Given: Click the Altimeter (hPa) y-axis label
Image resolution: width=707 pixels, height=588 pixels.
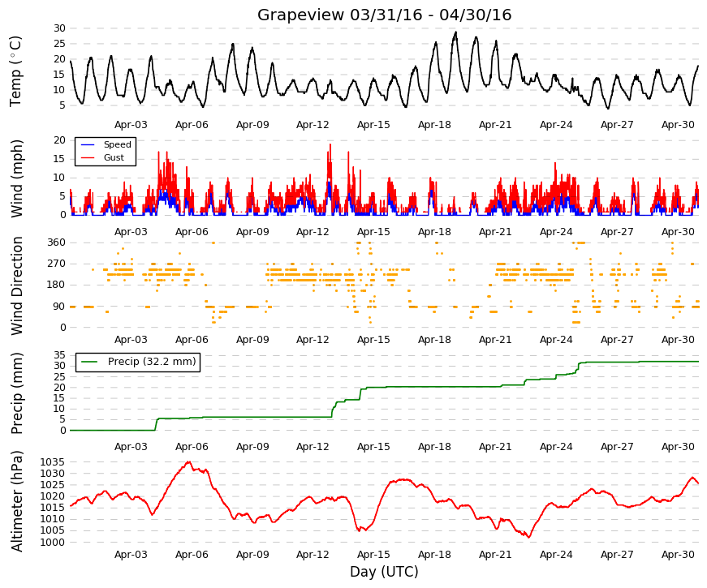Looking at the screenshot, I should [16, 501].
